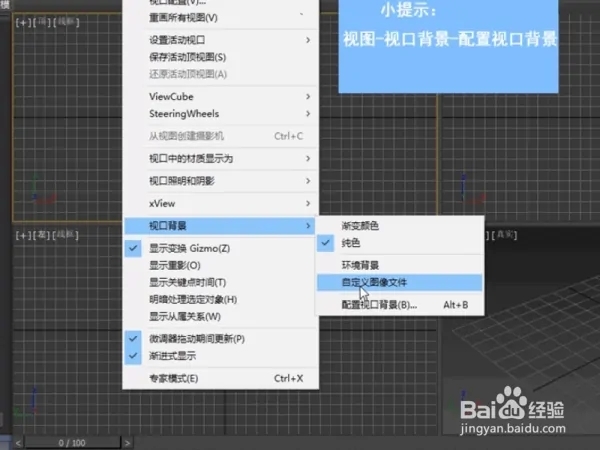Enable 显示重影(O) option
The height and width of the screenshot is (450, 600).
220,265
